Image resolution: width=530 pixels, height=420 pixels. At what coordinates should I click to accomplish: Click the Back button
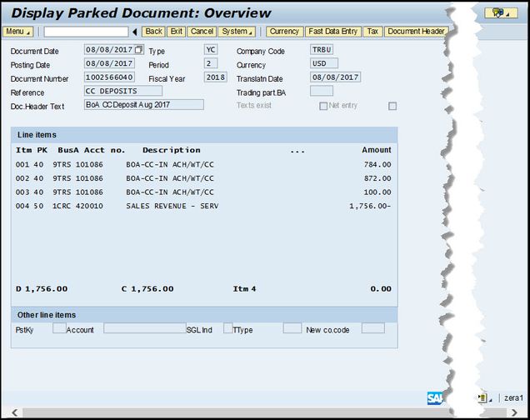(153, 32)
